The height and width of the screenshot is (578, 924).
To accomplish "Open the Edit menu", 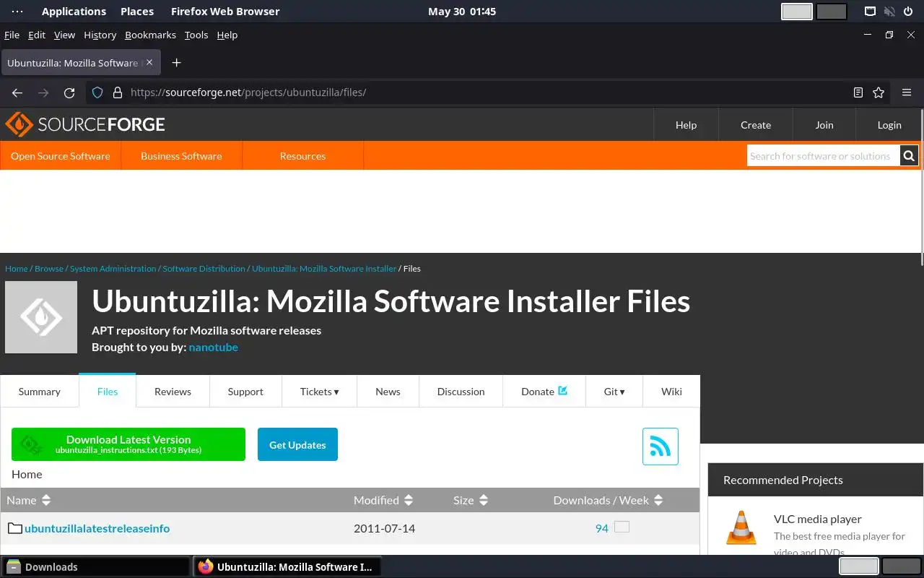I will coord(37,35).
